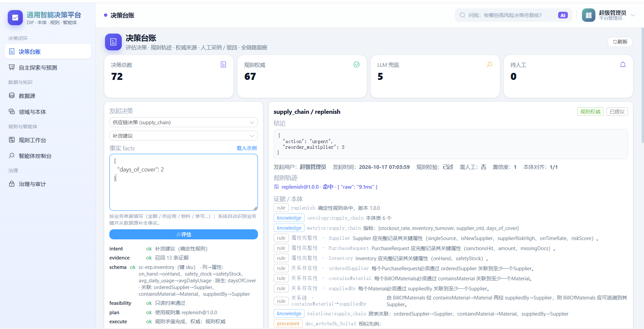
Task: Click the rule trace icon beside replenish@1.0.0
Action: [276, 187]
